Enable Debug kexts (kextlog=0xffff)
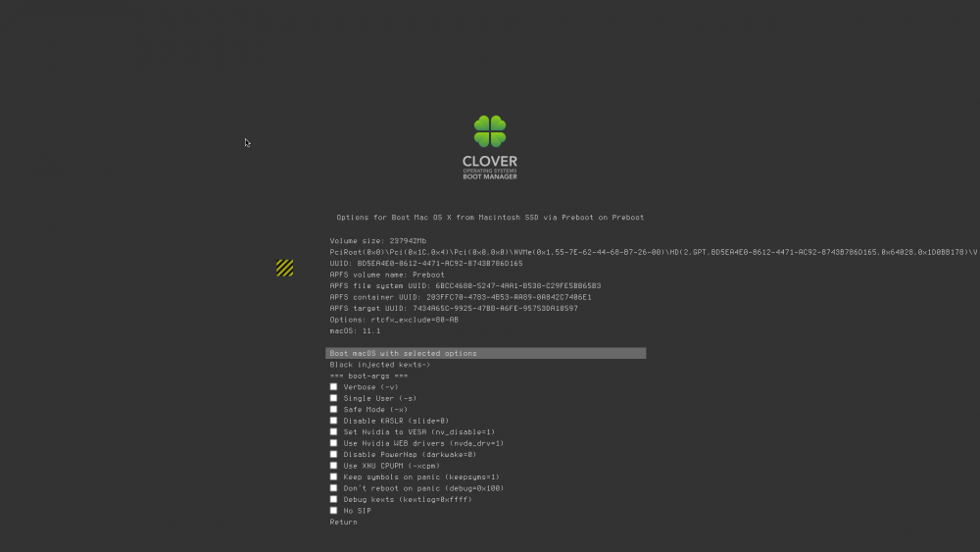 (x=333, y=499)
